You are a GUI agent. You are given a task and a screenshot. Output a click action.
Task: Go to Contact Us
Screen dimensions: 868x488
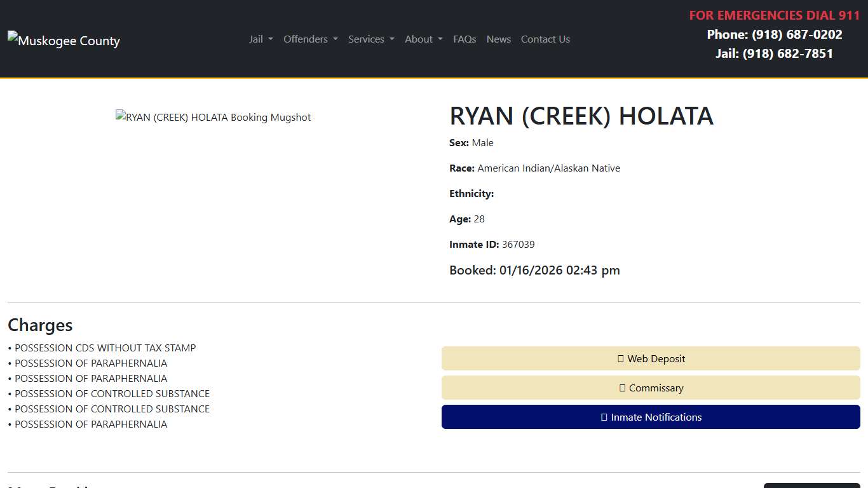[545, 39]
